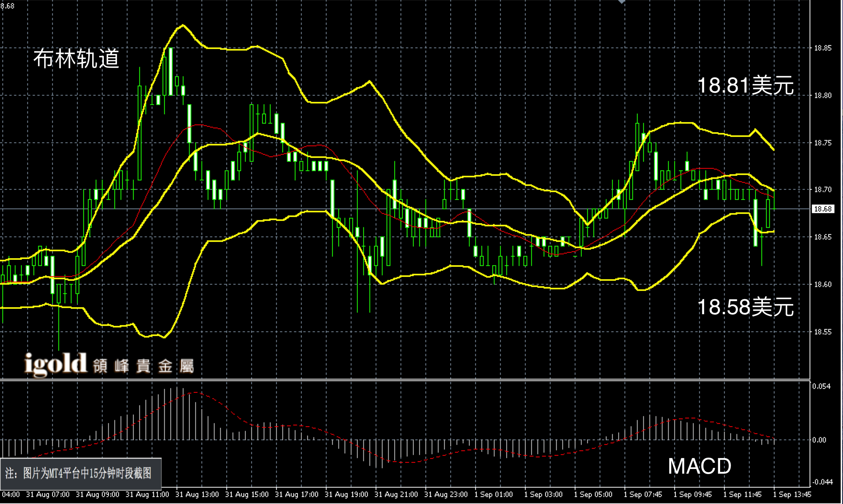843x504 pixels.
Task: Select the 布林轨道 text label
Action: point(76,59)
